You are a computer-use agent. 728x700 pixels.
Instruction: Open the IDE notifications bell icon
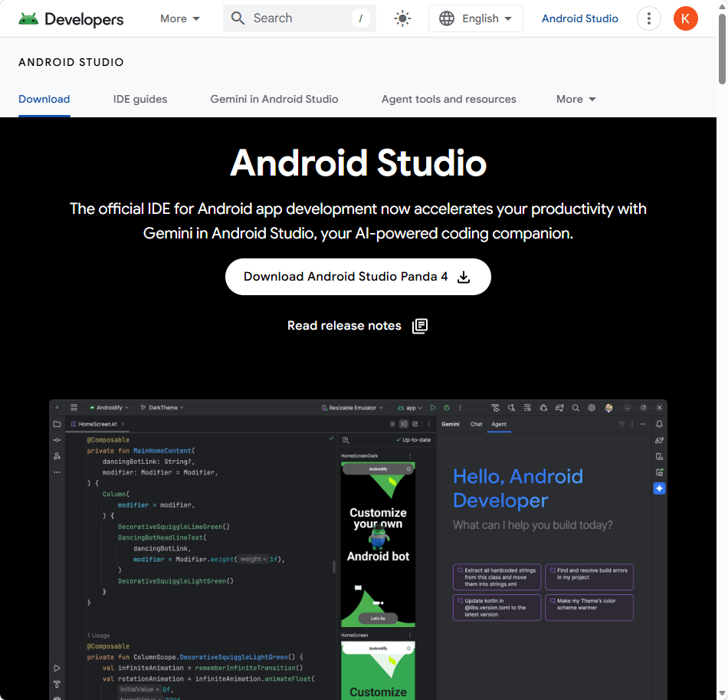click(x=659, y=424)
